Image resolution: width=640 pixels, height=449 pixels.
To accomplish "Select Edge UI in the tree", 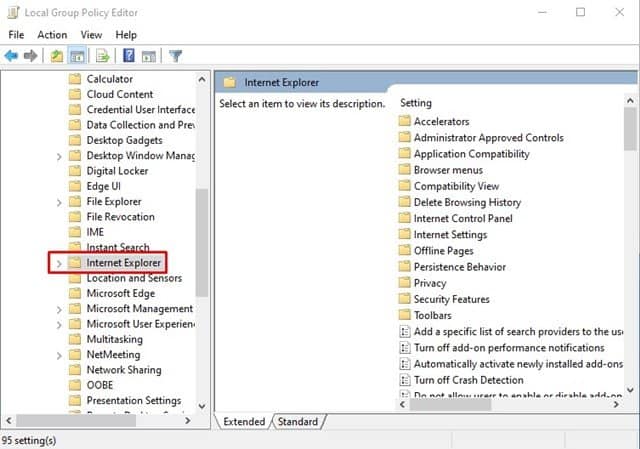I will [103, 186].
